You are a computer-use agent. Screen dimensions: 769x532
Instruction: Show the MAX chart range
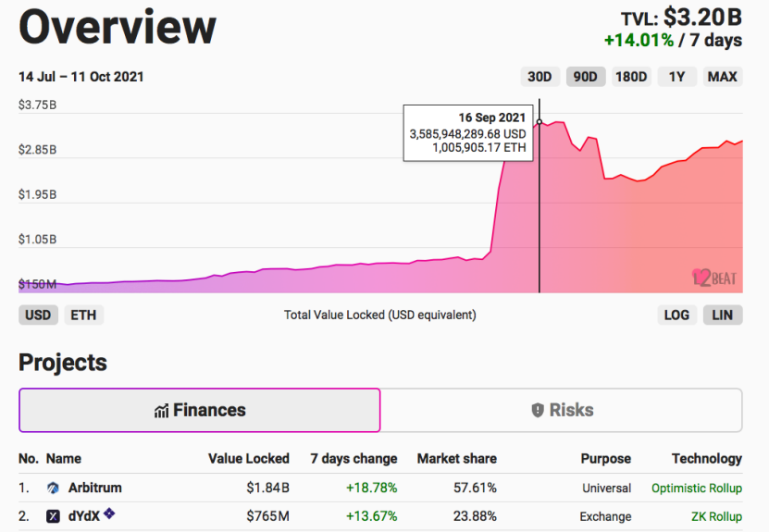[x=723, y=77]
